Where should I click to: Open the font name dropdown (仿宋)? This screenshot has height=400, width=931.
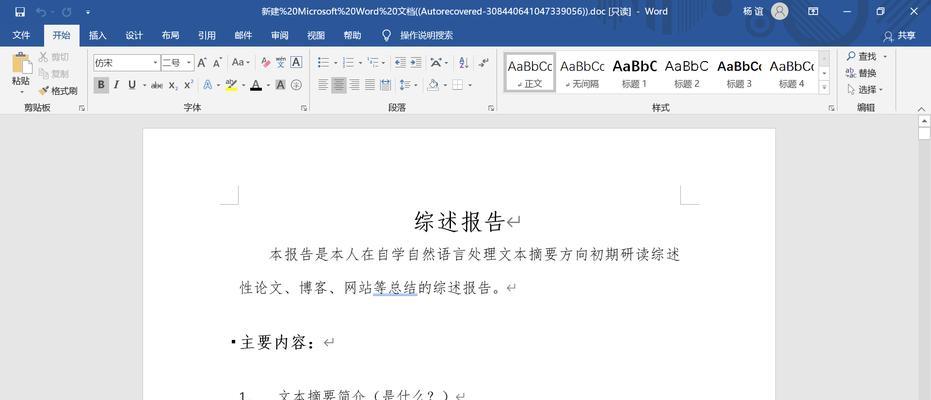[x=156, y=62]
